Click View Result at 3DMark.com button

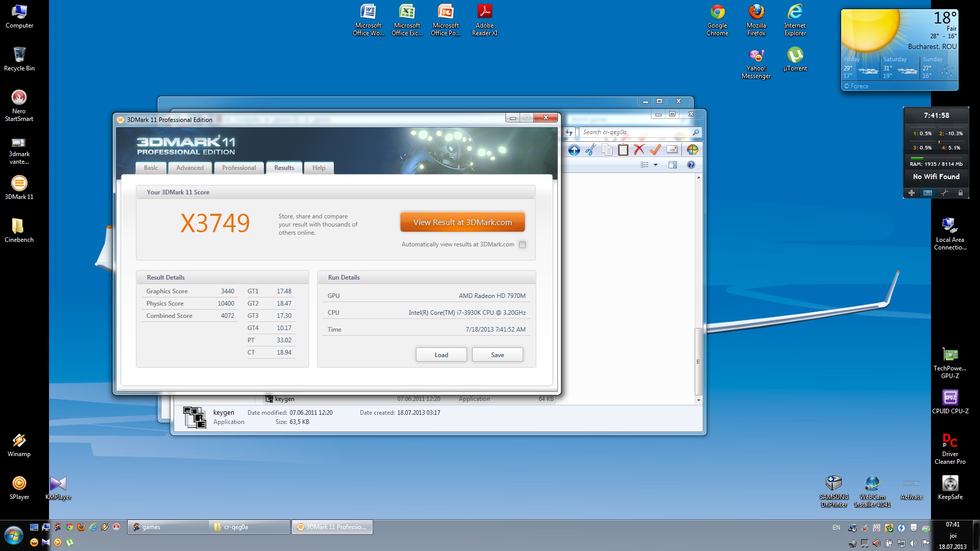point(462,222)
